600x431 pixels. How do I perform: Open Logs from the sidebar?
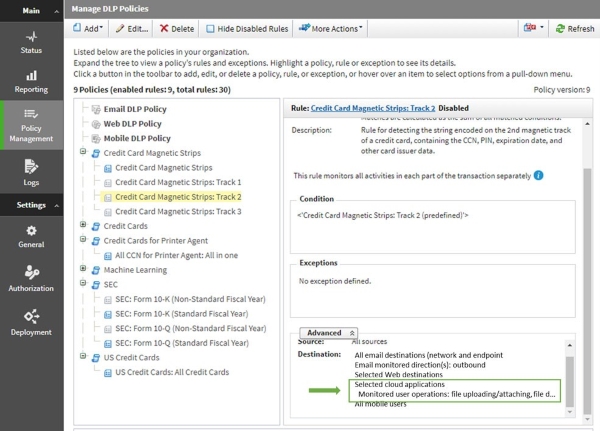pos(31,174)
